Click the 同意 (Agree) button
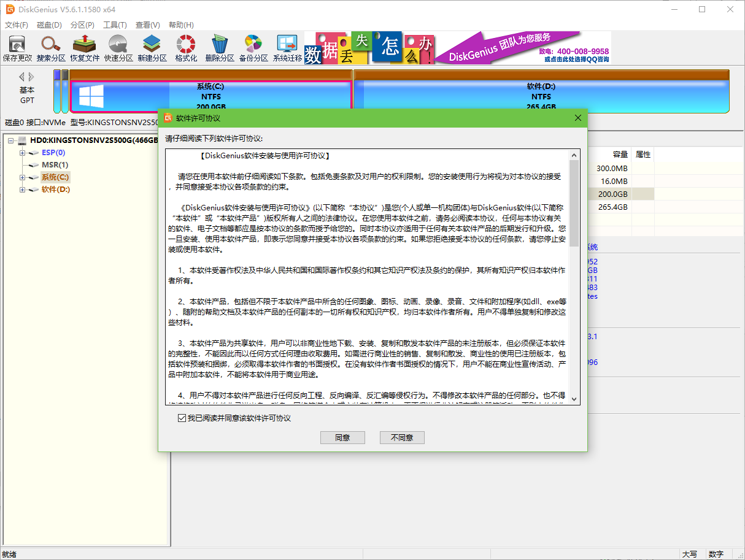Viewport: 745px width, 560px height. (342, 437)
